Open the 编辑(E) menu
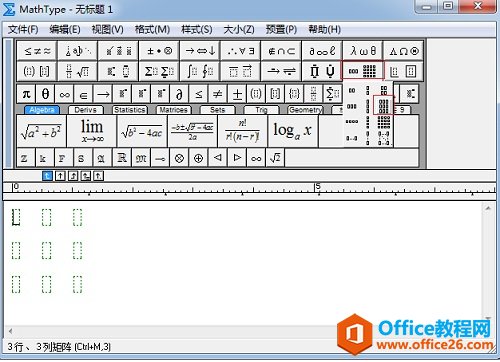Viewport: 500px width, 362px height. click(64, 30)
